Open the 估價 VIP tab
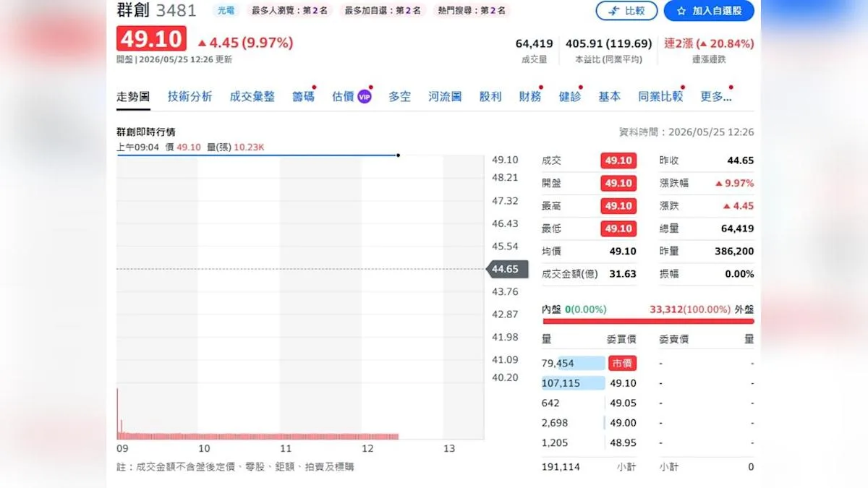 point(352,96)
